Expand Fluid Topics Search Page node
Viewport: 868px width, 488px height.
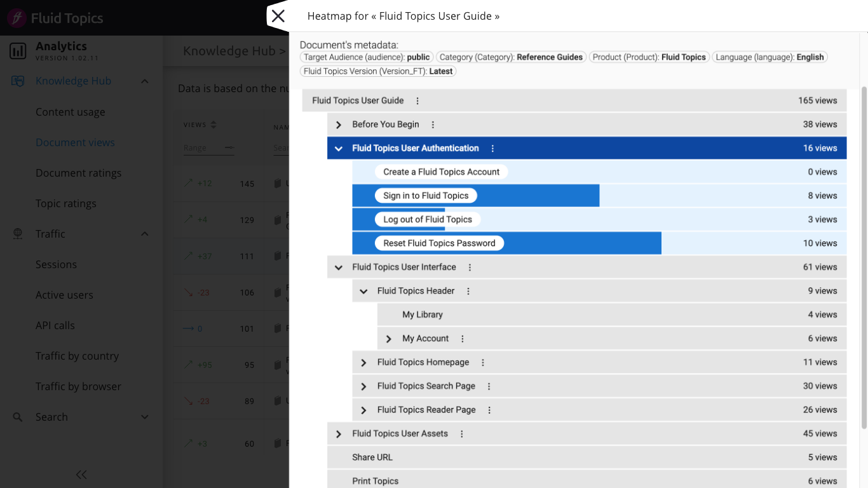(x=363, y=386)
